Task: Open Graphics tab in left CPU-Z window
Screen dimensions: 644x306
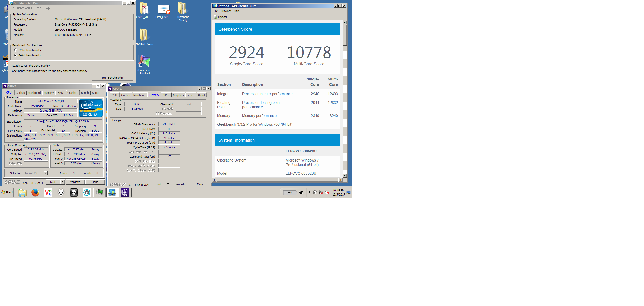Action: coord(73,93)
